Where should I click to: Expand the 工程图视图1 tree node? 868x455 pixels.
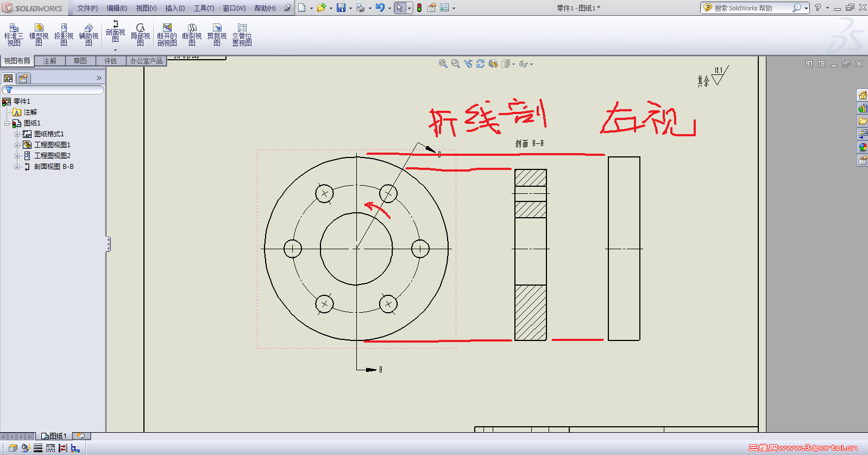click(x=17, y=145)
